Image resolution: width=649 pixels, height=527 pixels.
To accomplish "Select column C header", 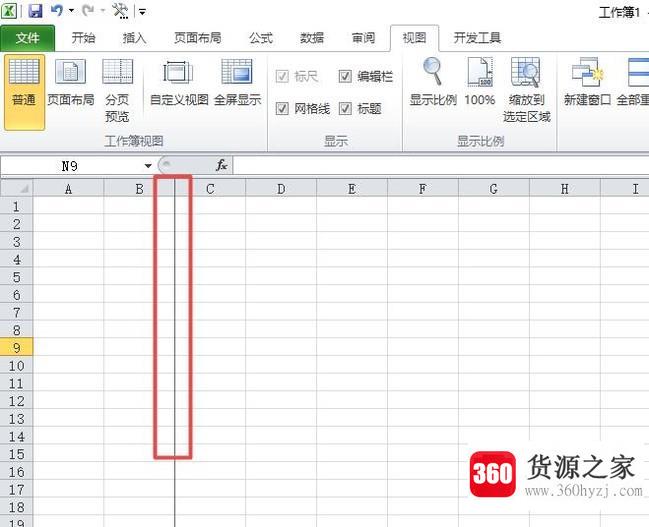I will pos(210,189).
